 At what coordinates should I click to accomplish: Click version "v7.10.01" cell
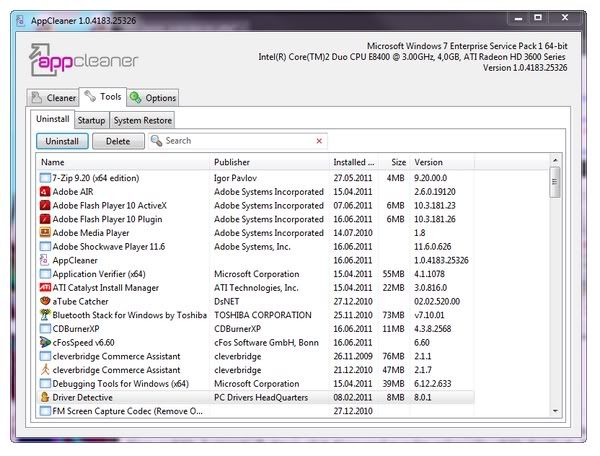pyautogui.click(x=429, y=315)
